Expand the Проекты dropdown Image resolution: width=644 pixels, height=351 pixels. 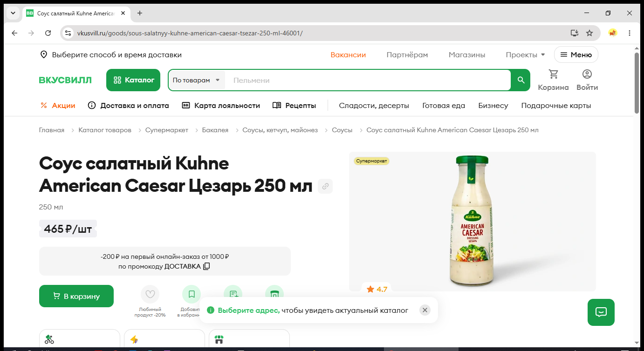[x=525, y=55]
